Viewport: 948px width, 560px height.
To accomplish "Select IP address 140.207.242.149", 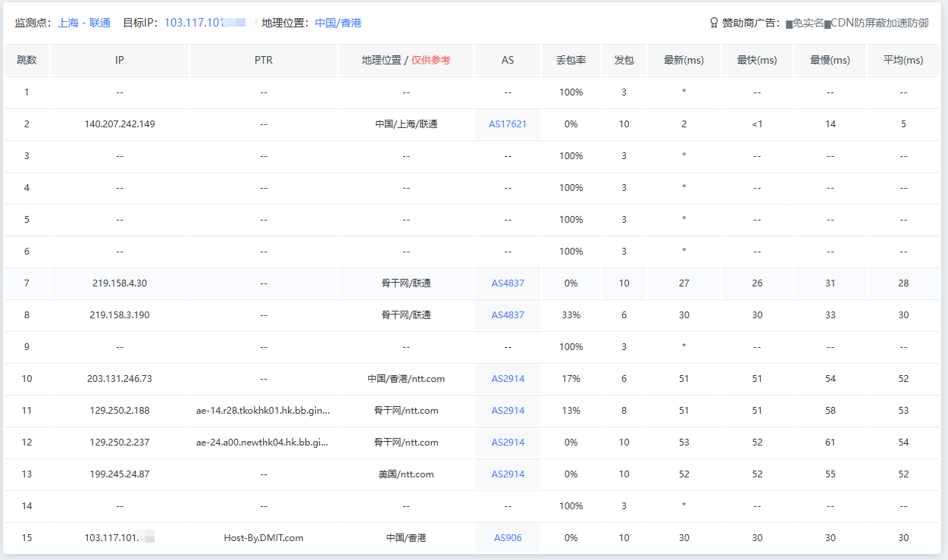I will tap(120, 124).
